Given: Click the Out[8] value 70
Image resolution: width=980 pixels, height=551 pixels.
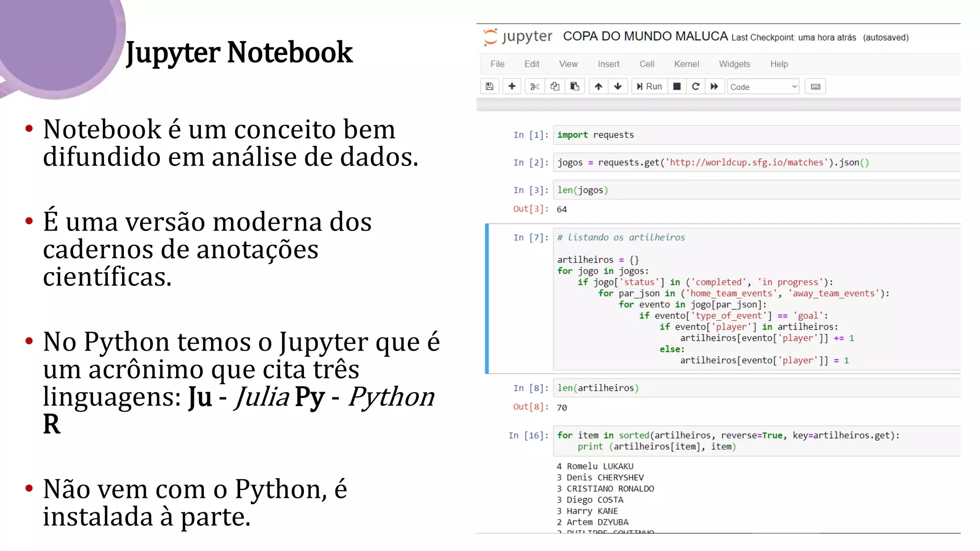Looking at the screenshot, I should [562, 408].
